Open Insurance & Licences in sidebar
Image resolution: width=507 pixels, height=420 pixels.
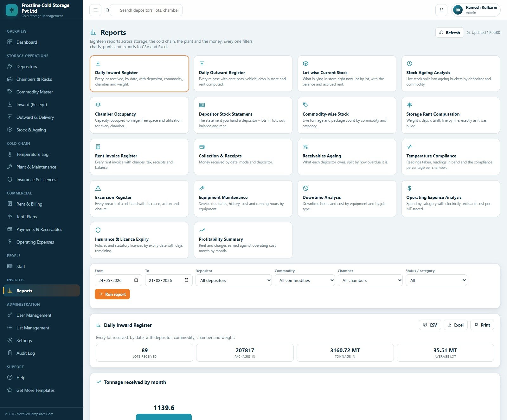click(41, 180)
